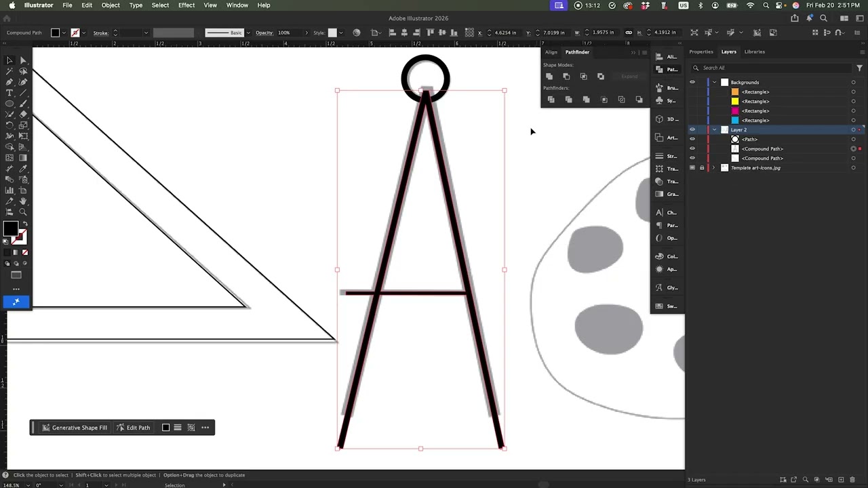This screenshot has width=868, height=488.
Task: Hide the second <Compound Path> sublayer
Action: tap(692, 158)
